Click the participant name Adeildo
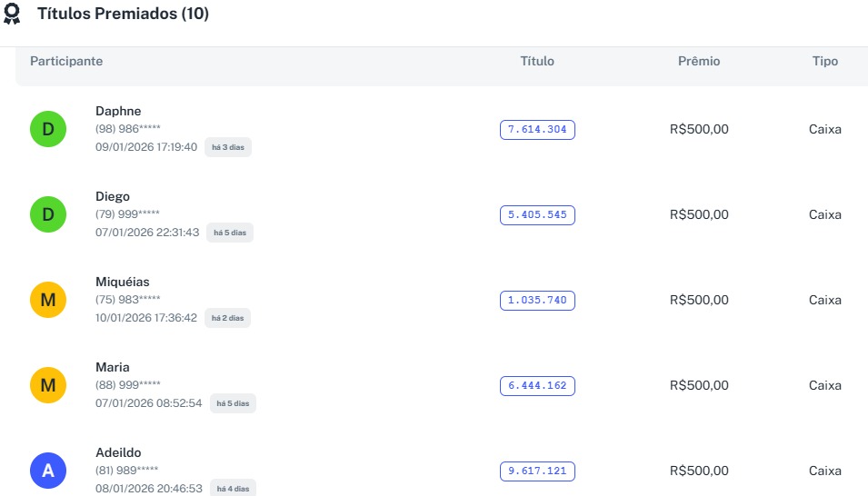This screenshot has width=868, height=496. (118, 452)
